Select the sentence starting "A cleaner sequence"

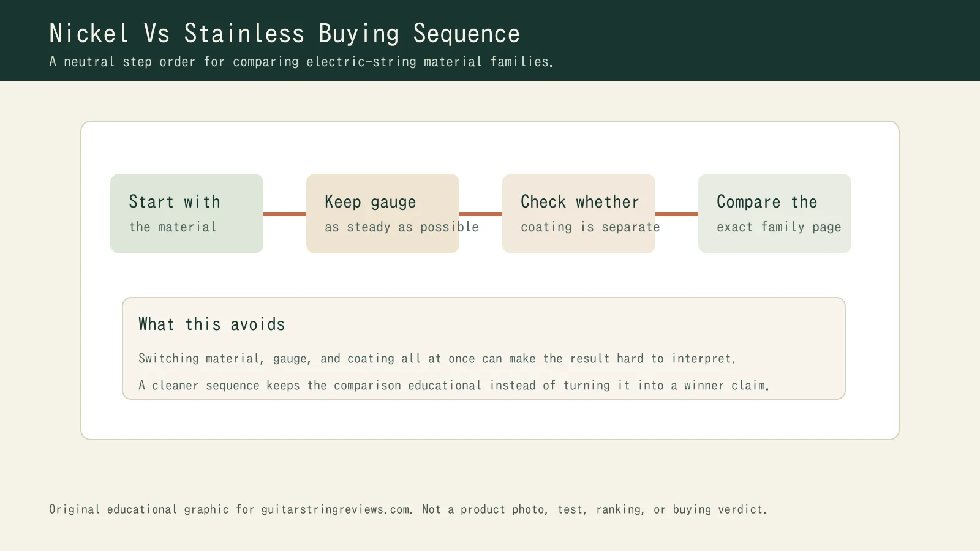[453, 386]
